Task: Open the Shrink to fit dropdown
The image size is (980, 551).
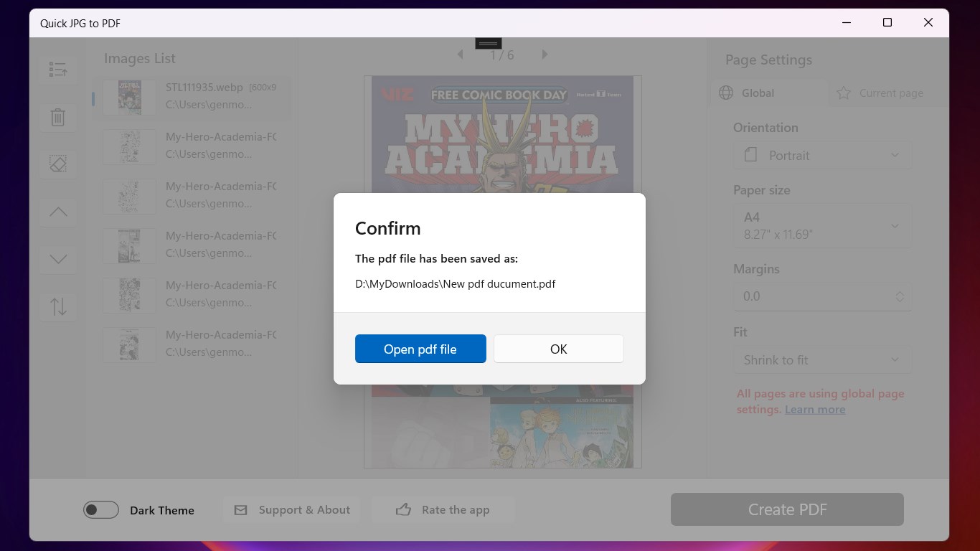Action: point(821,359)
